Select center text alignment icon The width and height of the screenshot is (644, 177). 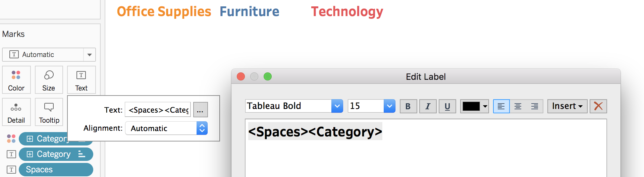pyautogui.click(x=518, y=106)
